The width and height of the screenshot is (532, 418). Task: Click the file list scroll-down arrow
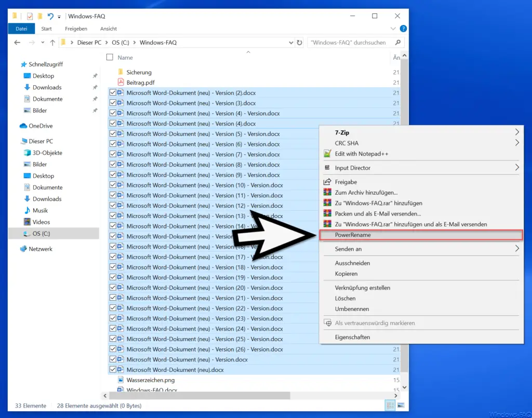click(x=404, y=387)
